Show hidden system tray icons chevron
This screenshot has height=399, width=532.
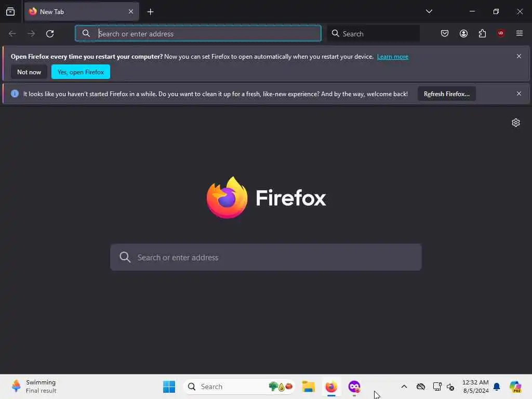(x=404, y=387)
